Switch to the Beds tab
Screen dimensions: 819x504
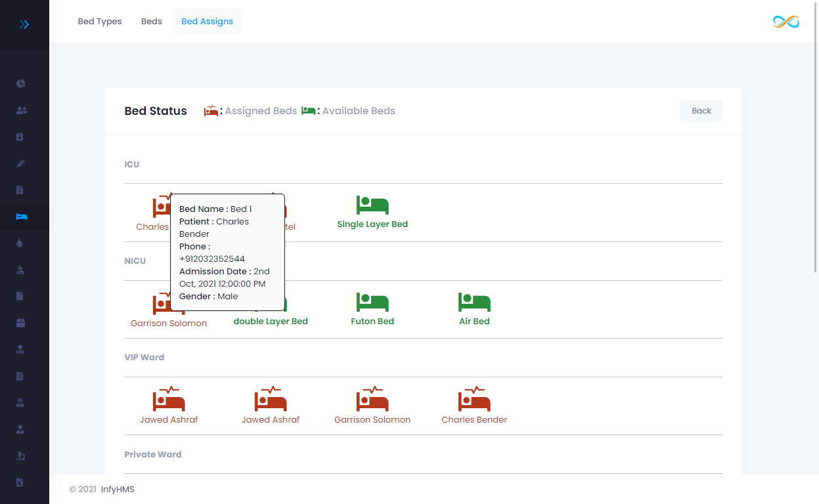[151, 21]
